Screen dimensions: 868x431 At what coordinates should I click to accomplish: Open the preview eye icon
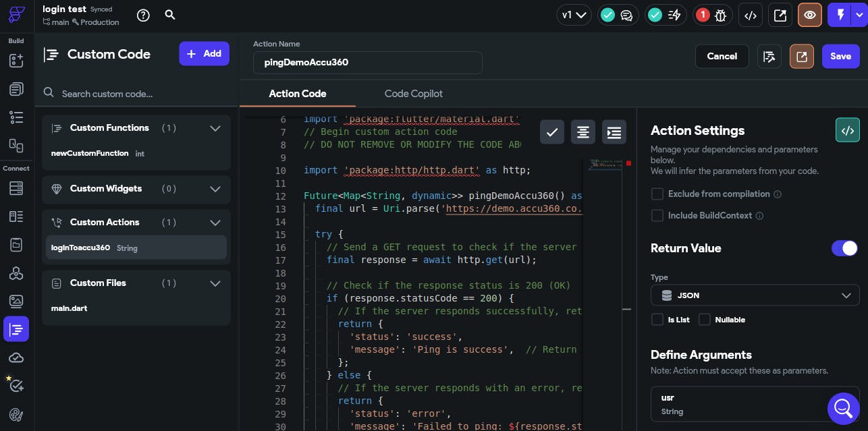coord(810,15)
